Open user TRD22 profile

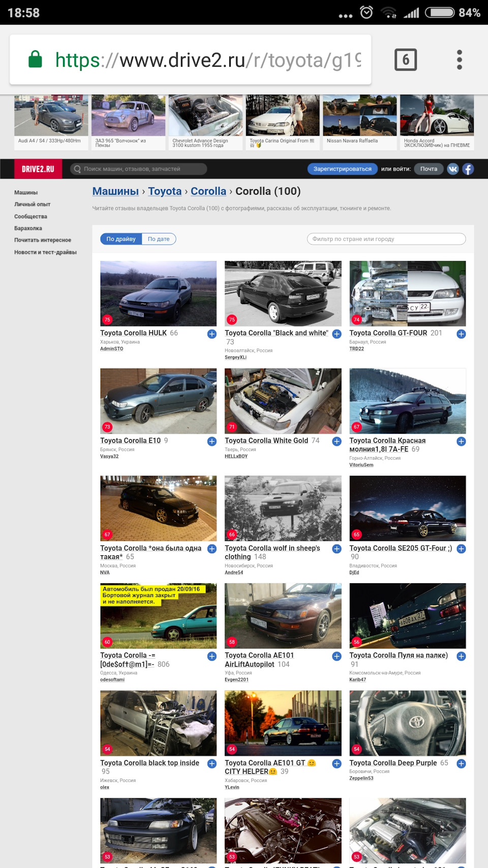(357, 349)
